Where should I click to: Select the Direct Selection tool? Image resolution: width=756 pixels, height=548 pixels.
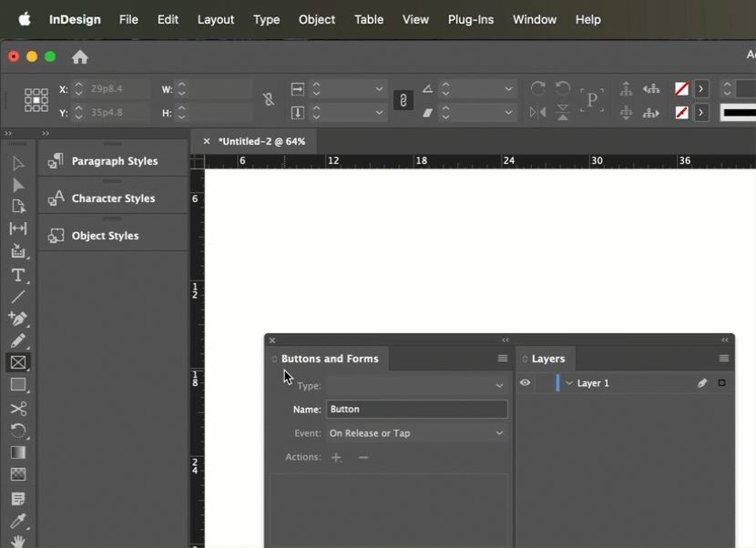(x=18, y=186)
